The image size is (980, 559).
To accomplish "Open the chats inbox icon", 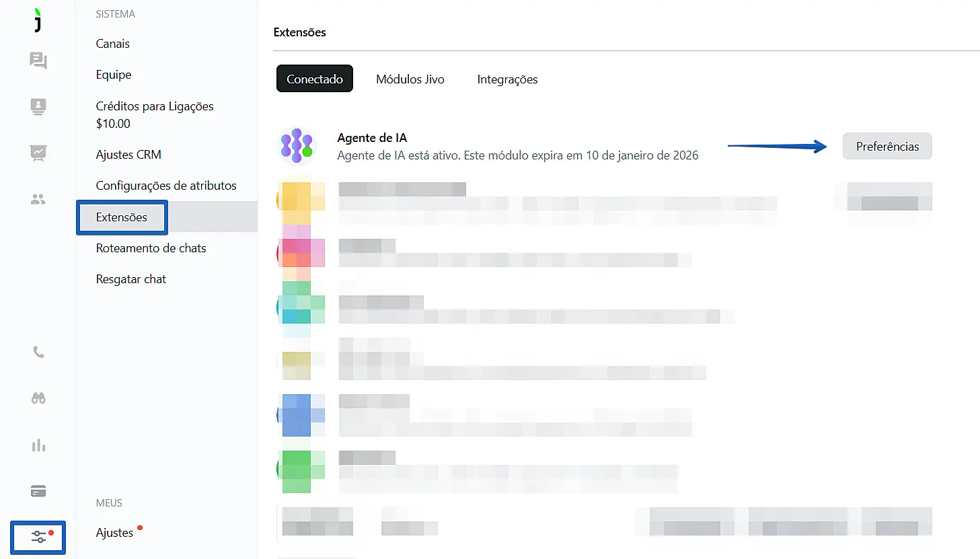I will (38, 61).
